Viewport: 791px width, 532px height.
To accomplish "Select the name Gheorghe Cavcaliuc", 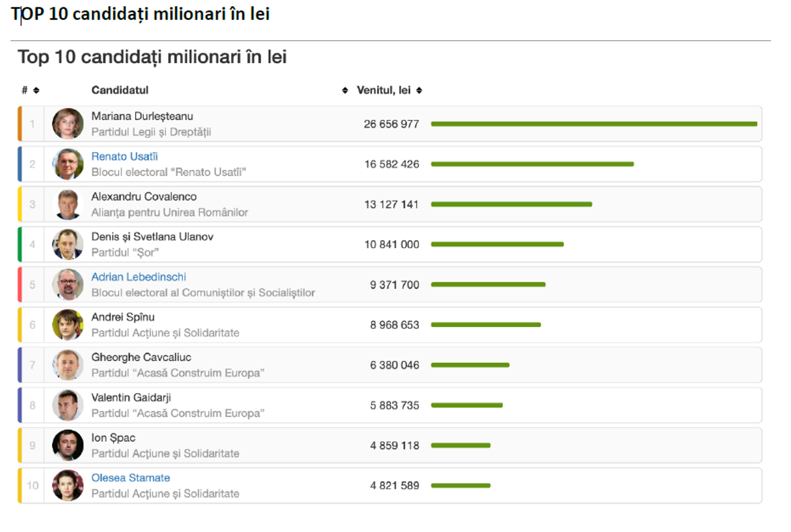I will click(x=142, y=357).
